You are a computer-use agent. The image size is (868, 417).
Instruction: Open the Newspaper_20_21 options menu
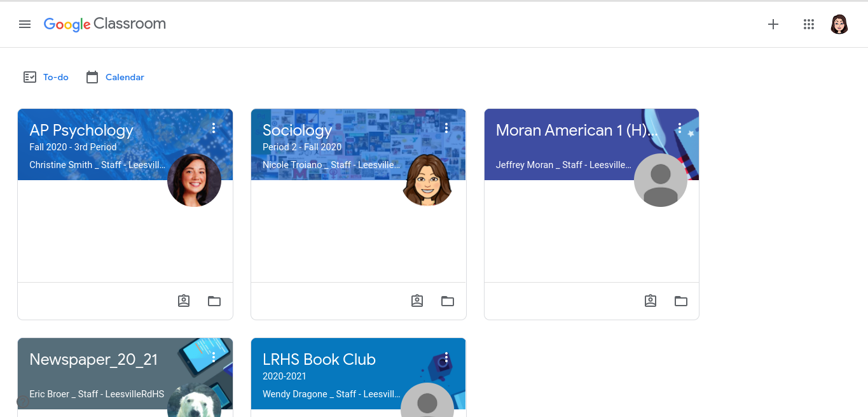pos(214,357)
